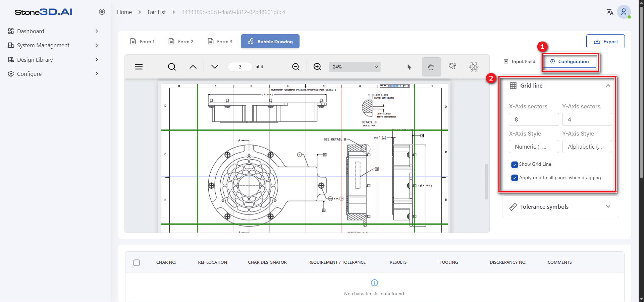Click the System Management icon

[x=11, y=45]
